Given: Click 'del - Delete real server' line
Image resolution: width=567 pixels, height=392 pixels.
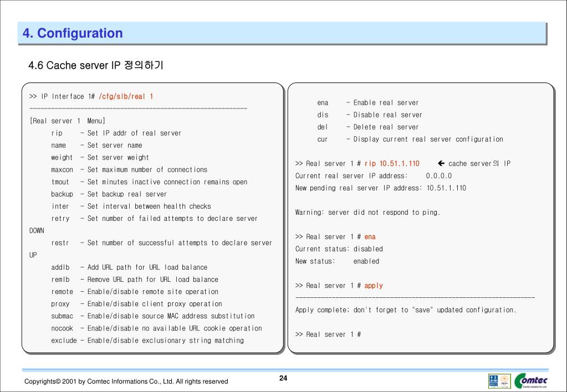Looking at the screenshot, I should click(368, 127).
